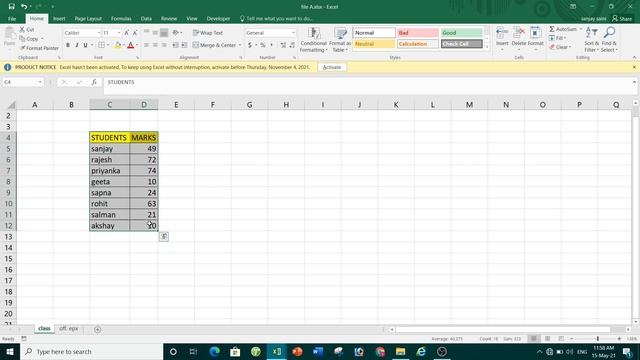Click the Copy icon in Clipboard
This screenshot has width=640, height=360.
22,39
